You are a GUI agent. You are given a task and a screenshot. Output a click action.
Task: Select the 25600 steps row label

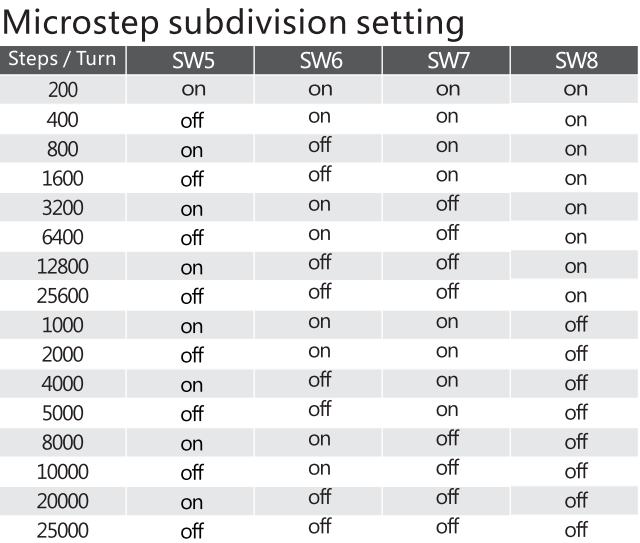pyautogui.click(x=63, y=296)
